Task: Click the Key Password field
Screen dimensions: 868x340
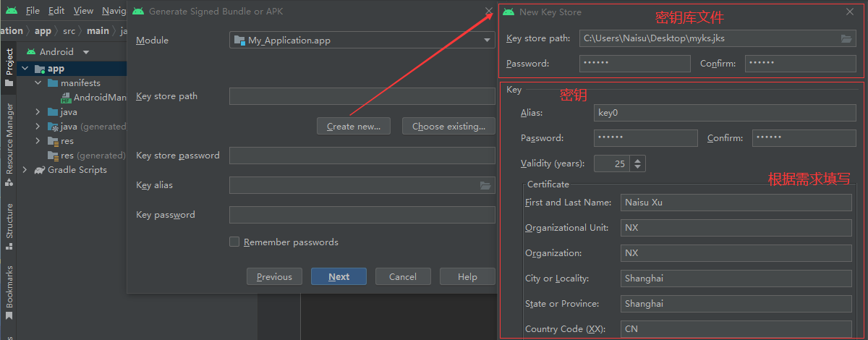Action: pos(646,138)
